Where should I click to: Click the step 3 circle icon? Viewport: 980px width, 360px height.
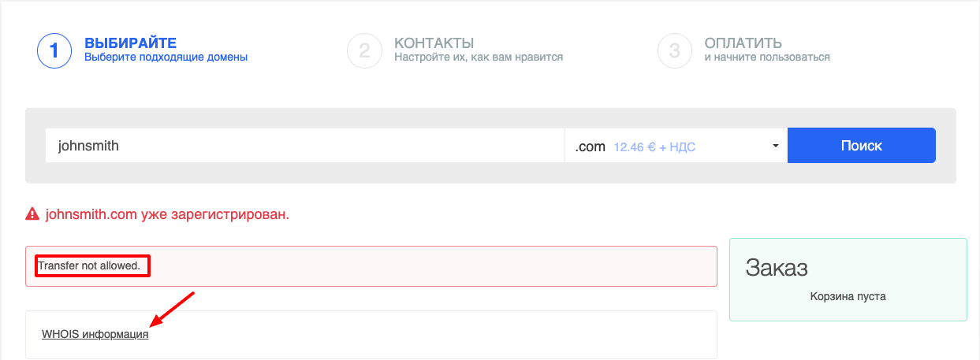[674, 50]
